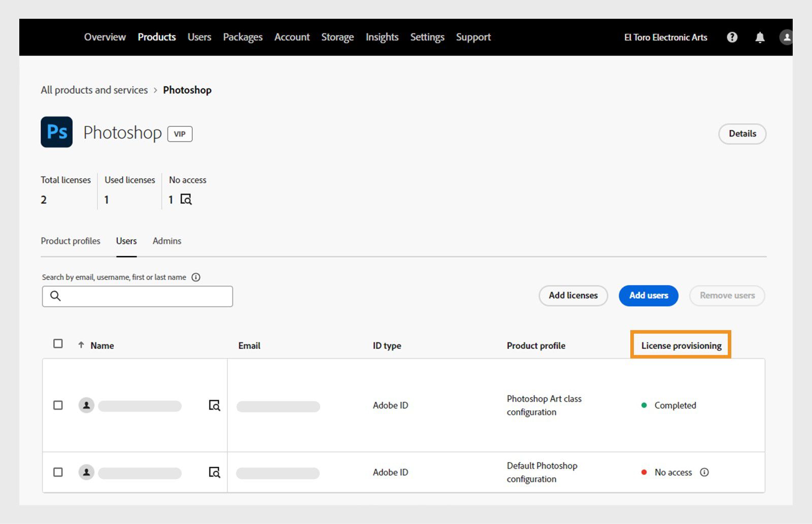Click the Product profile column header

pos(536,345)
